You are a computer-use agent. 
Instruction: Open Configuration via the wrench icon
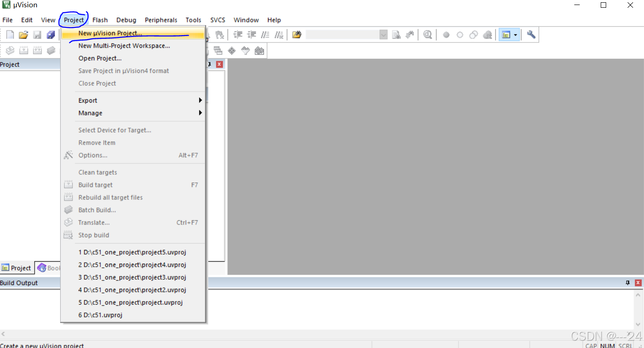531,35
